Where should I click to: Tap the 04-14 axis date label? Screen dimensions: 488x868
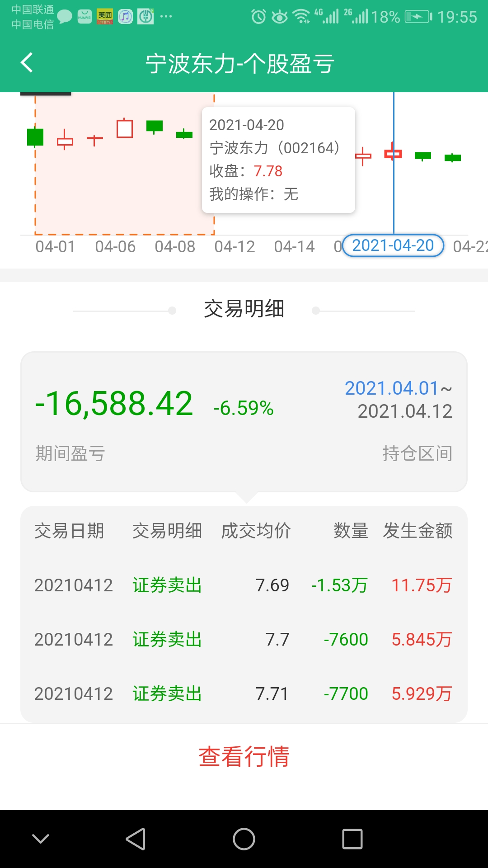294,247
